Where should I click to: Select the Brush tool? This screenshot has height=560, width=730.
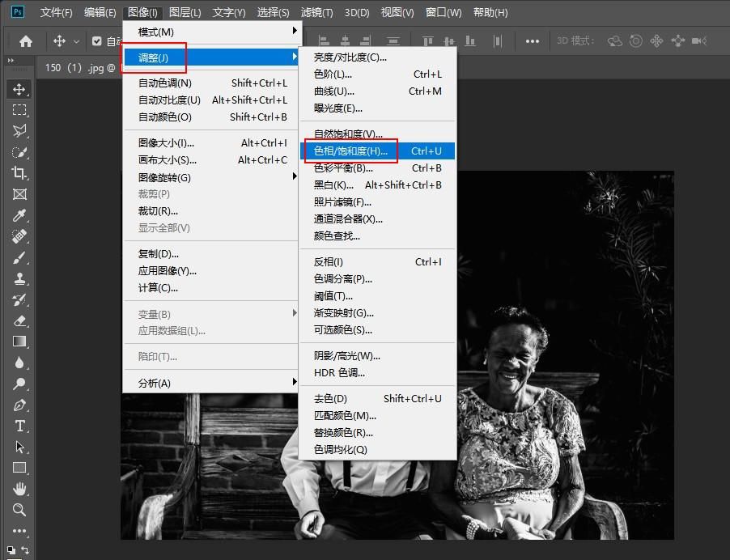pyautogui.click(x=19, y=257)
